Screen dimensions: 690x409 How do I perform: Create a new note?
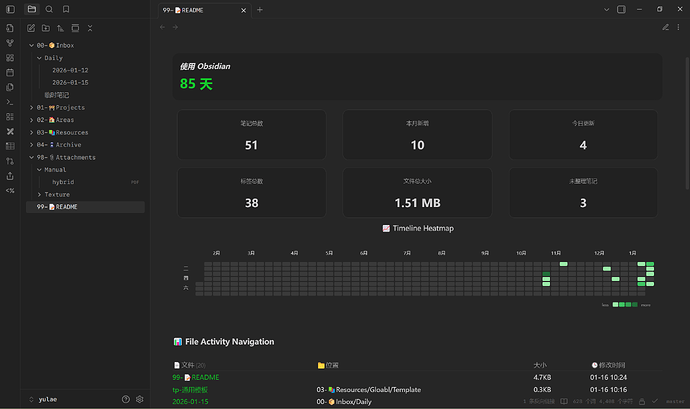tap(31, 28)
